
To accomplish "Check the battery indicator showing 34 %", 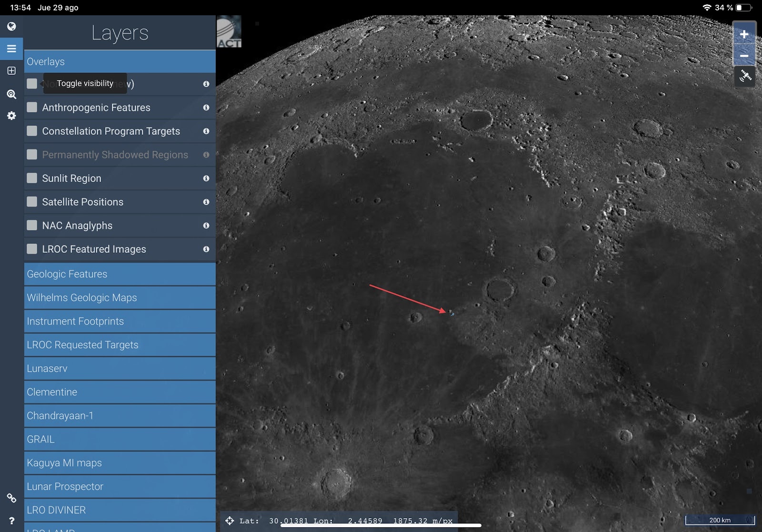I will [x=743, y=8].
